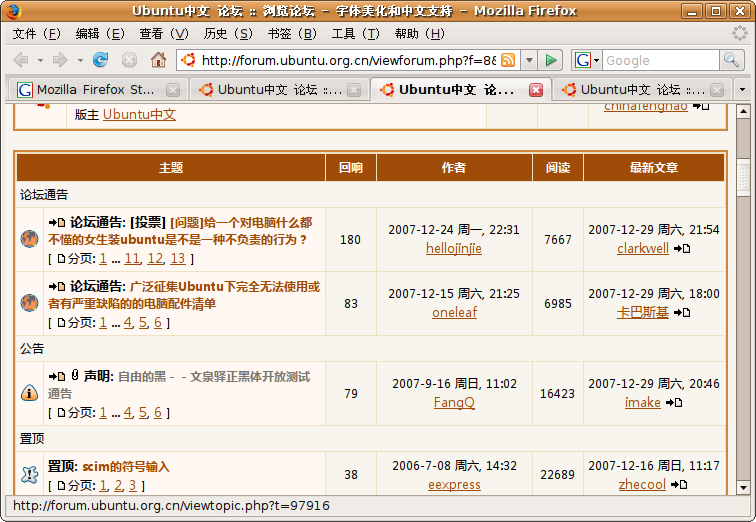Click the globe icon of 广泛征集 topic
Viewport: 756px width, 522px height.
click(29, 303)
